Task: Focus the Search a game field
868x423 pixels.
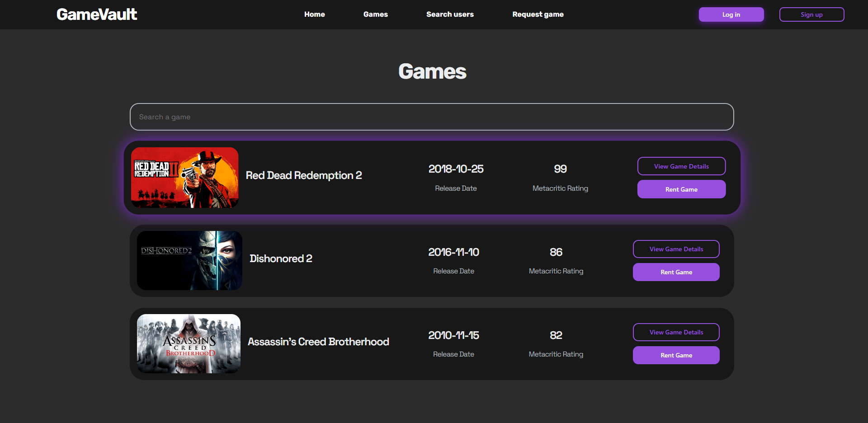Action: 432,117
